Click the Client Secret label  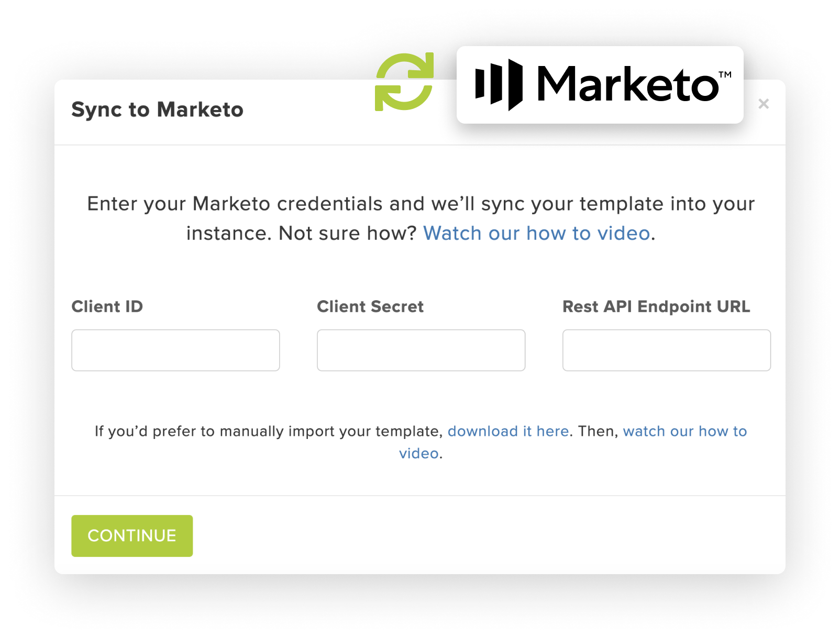tap(370, 306)
